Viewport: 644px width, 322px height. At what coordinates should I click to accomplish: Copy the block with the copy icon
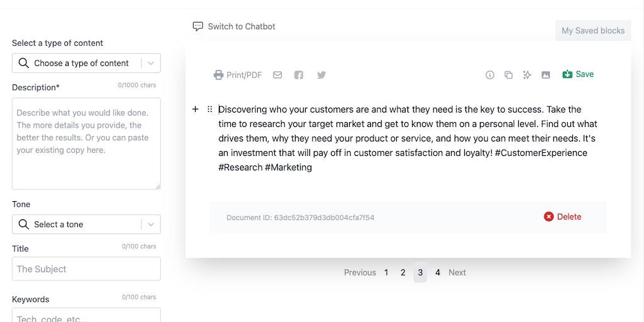508,75
